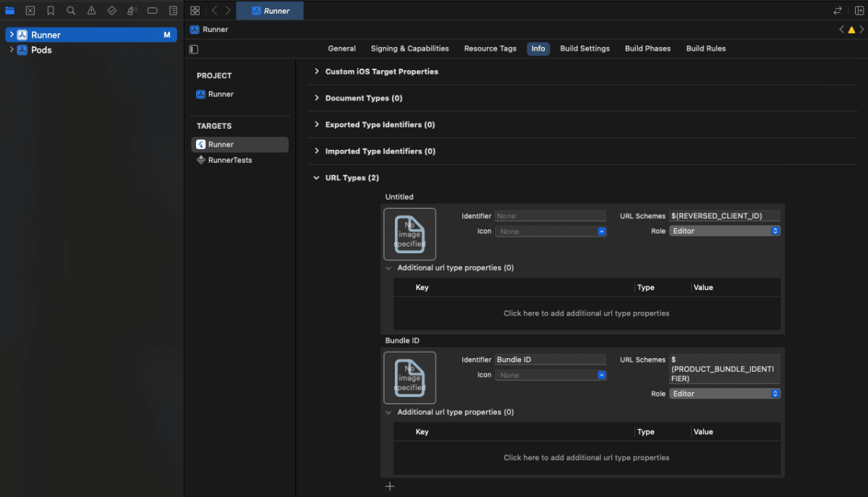Click the M modified badge on Runner
Screen dimensions: 868x497
(x=167, y=35)
